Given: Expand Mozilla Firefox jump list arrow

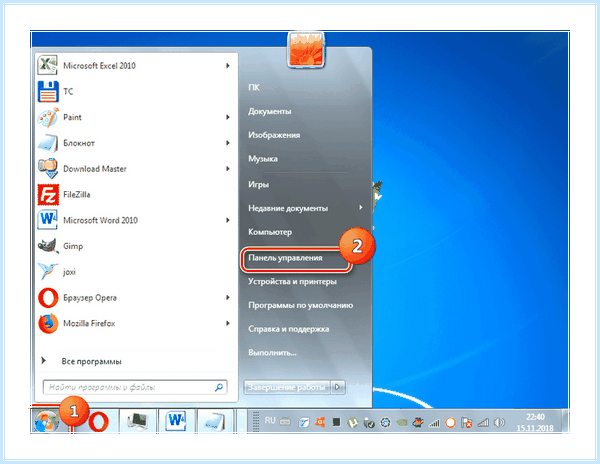Looking at the screenshot, I should [228, 323].
